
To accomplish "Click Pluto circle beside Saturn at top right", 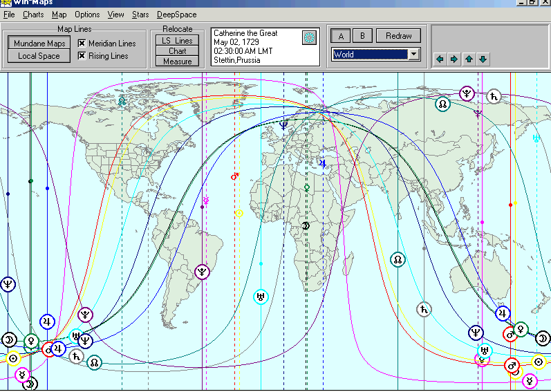I will click(467, 93).
